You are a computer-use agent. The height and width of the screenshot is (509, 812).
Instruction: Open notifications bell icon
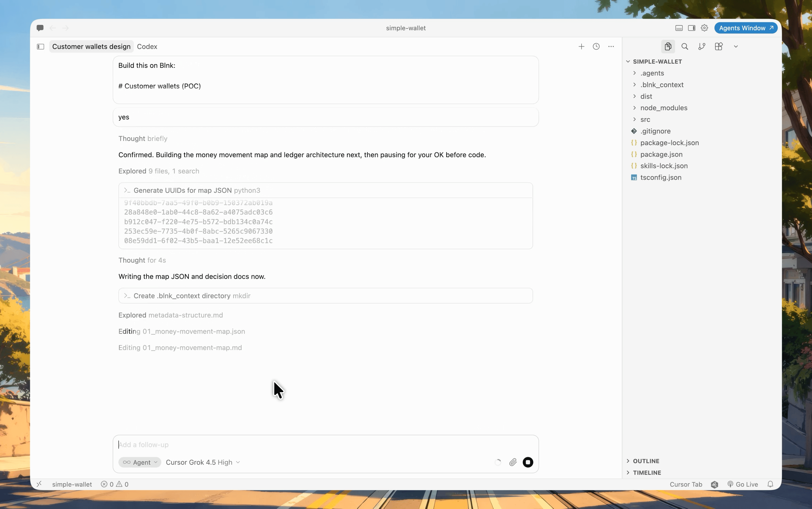(x=770, y=484)
